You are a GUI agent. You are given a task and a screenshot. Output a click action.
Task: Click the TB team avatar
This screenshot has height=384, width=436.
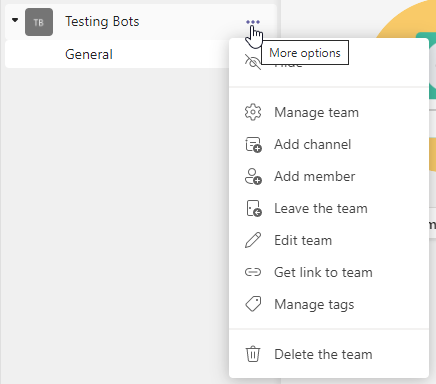point(39,22)
